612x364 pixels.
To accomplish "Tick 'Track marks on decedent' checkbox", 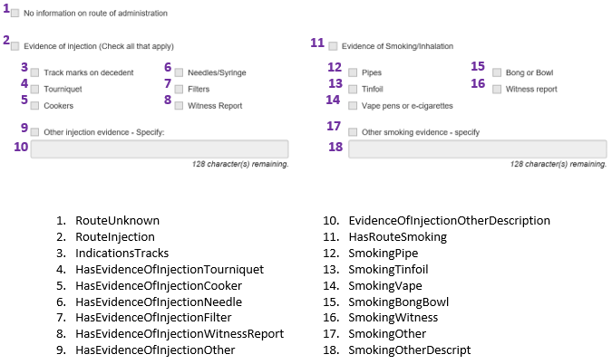I will pos(34,72).
